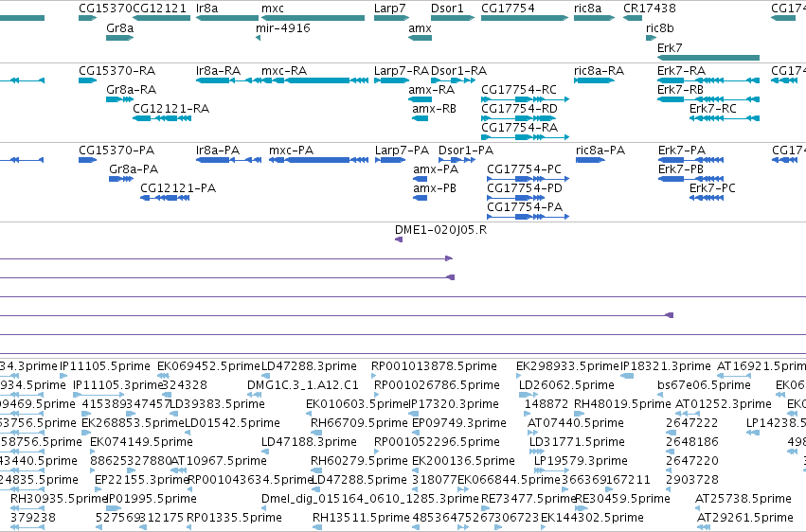Viewport: 806px width, 532px height.
Task: Select the Erk7 gene label
Action: [x=670, y=47]
